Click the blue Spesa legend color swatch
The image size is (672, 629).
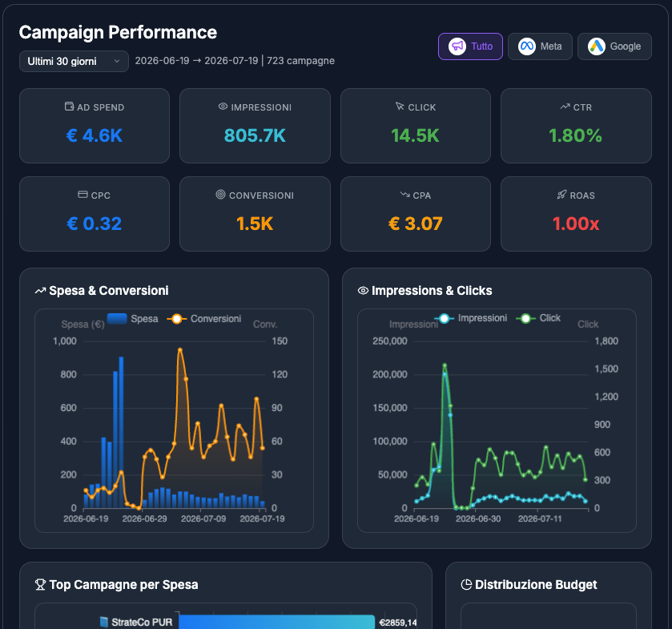point(117,319)
